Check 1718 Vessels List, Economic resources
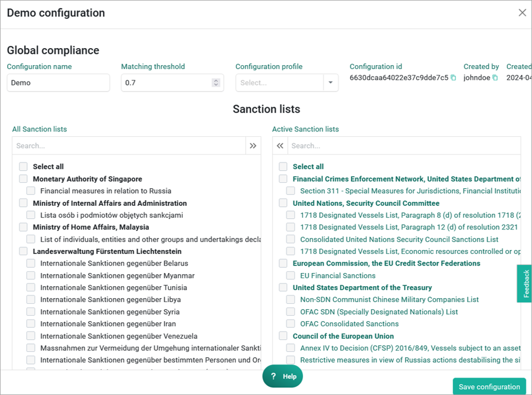The width and height of the screenshot is (532, 395). tap(291, 251)
